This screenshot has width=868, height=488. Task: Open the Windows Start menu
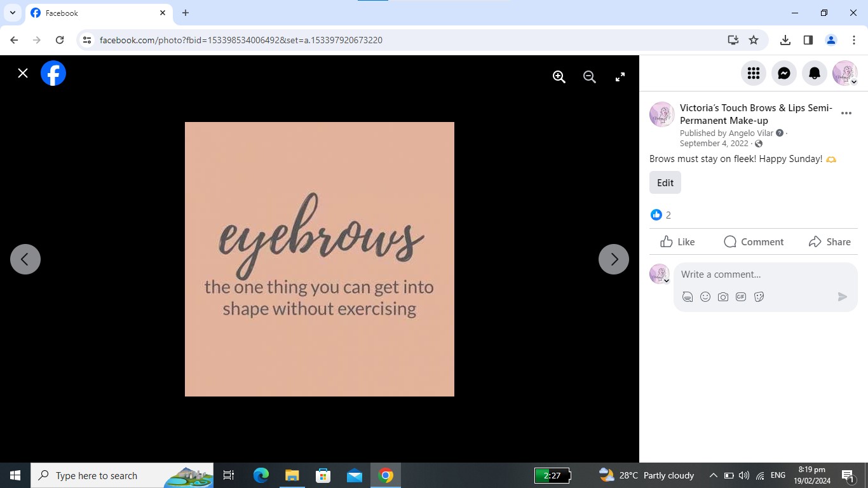15,475
